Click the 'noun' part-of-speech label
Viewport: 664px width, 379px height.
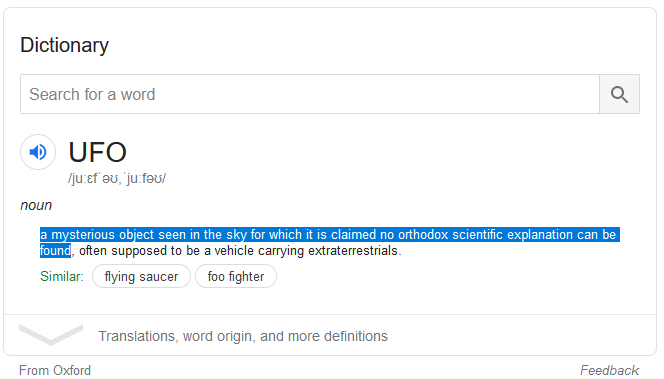pos(36,205)
